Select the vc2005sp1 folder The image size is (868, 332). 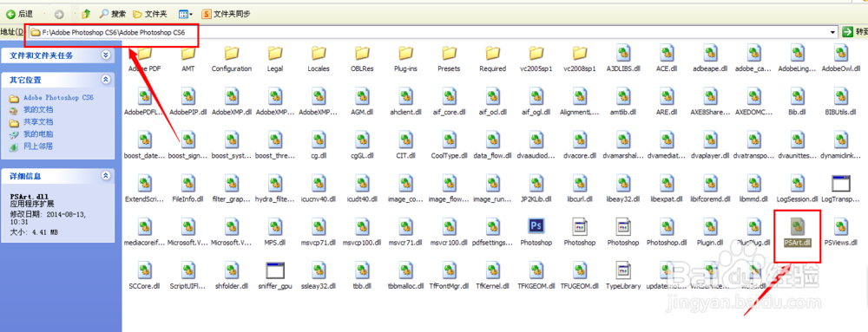[536, 59]
